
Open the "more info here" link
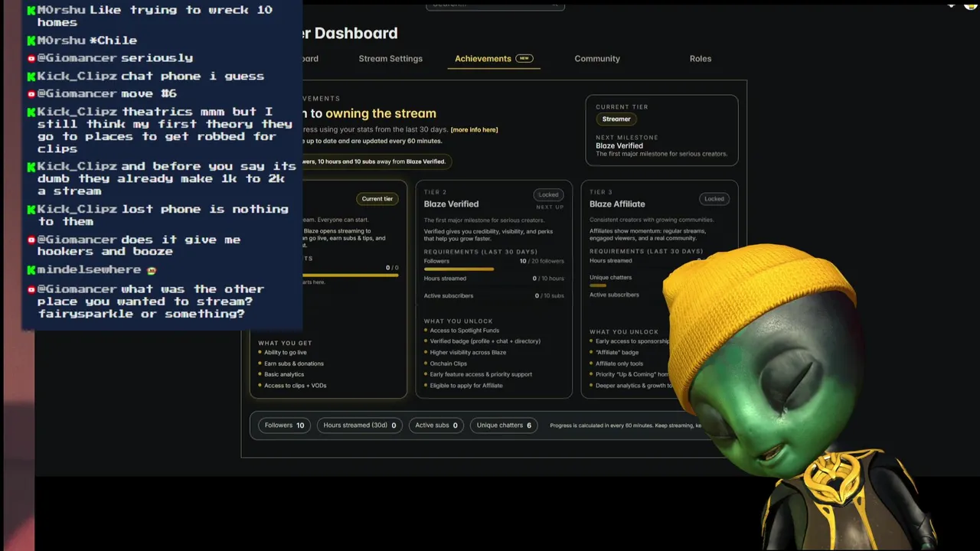tap(474, 130)
